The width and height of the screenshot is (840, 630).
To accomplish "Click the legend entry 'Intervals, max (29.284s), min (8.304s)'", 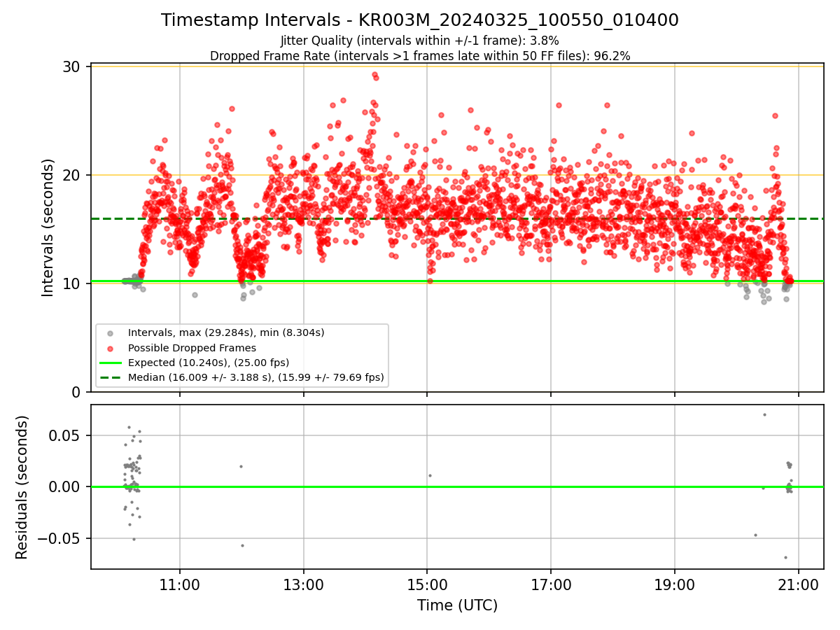I will 226,332.
